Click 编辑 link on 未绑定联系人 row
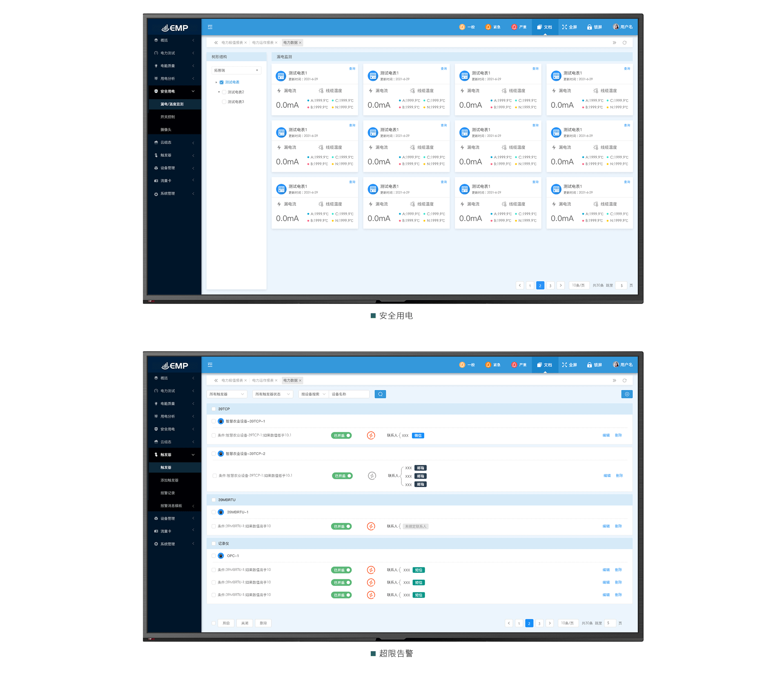This screenshot has width=784, height=674. (x=606, y=526)
